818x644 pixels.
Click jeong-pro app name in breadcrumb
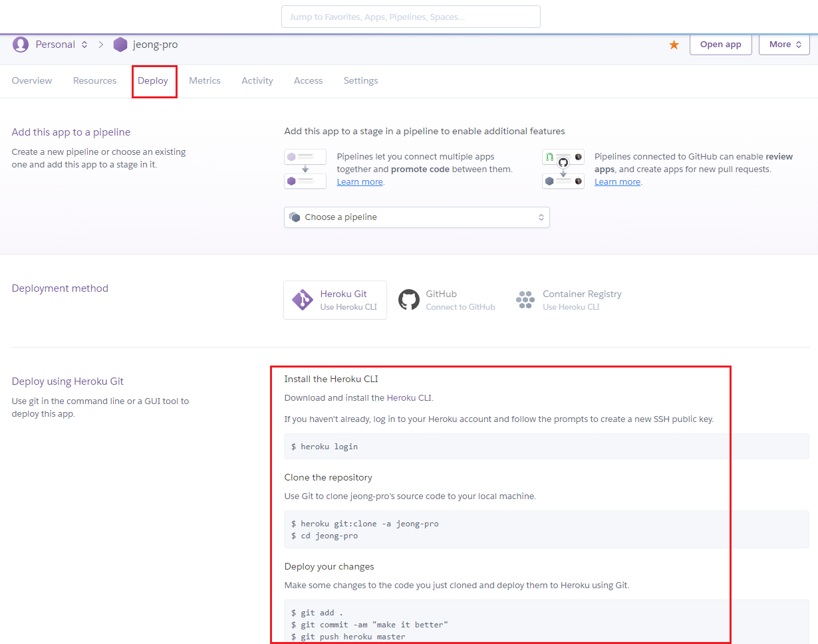click(x=156, y=45)
